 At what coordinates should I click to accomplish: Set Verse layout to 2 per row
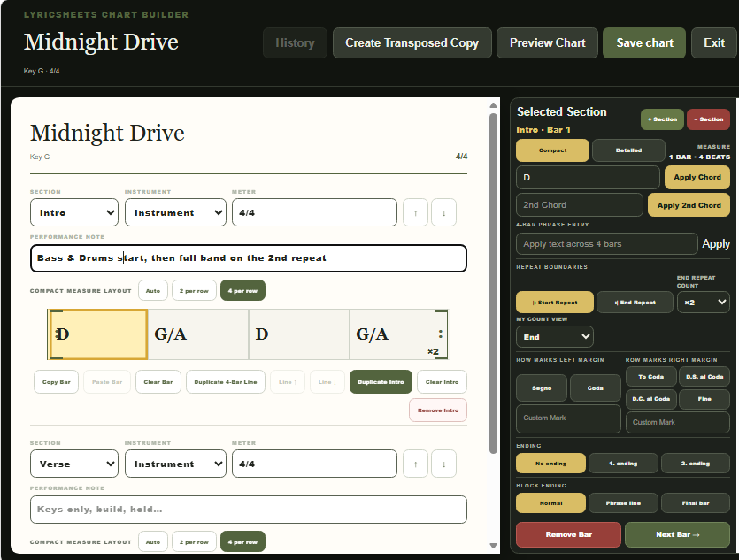(x=194, y=541)
